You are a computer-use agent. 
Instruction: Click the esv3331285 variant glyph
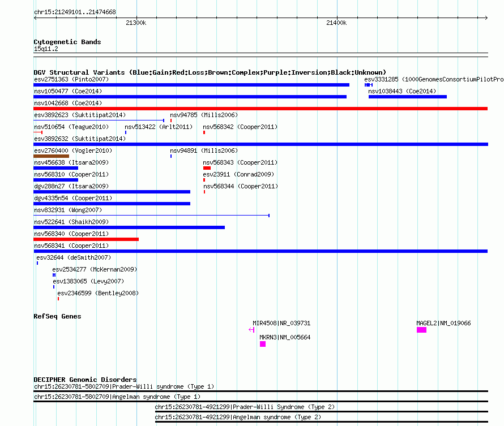tap(368, 85)
